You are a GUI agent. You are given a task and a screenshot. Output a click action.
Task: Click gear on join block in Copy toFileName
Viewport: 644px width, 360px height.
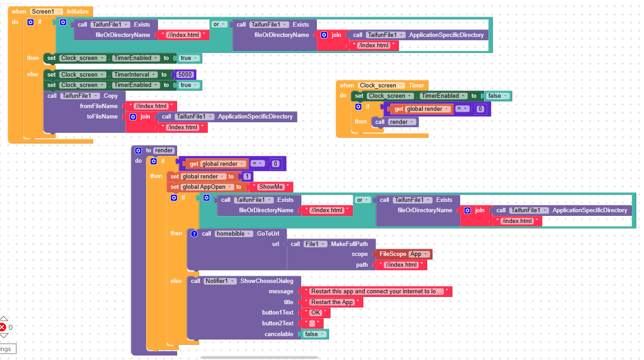click(x=133, y=117)
